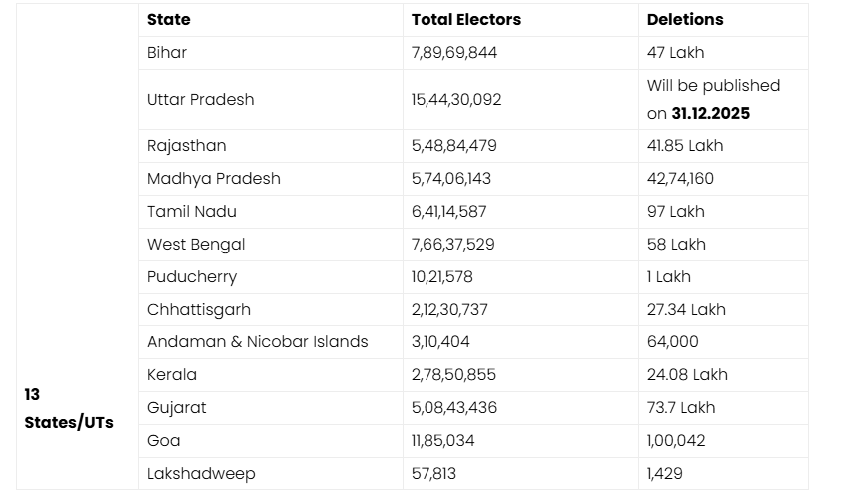
Task: Click the Uttar Pradesh row label
Action: pos(200,99)
